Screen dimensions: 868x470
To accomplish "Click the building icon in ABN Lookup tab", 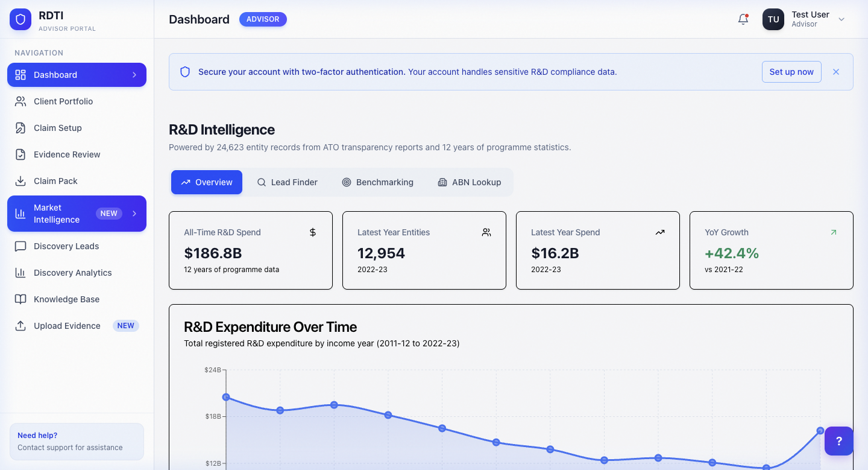I will 442,182.
